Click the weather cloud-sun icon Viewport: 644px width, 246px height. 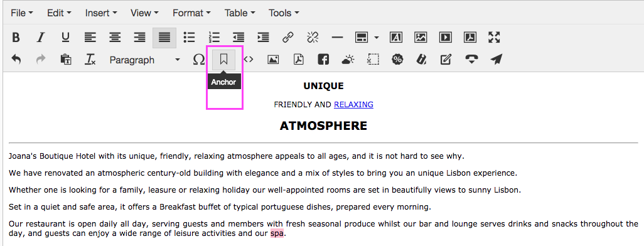348,60
